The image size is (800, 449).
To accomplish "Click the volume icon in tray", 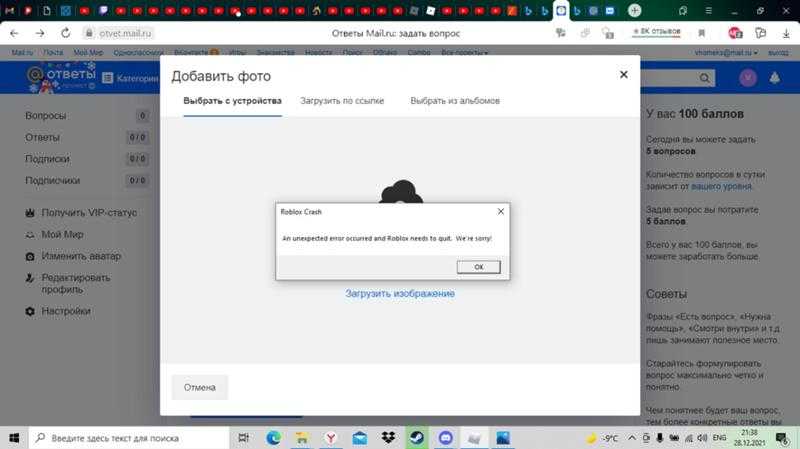I will pos(702,438).
